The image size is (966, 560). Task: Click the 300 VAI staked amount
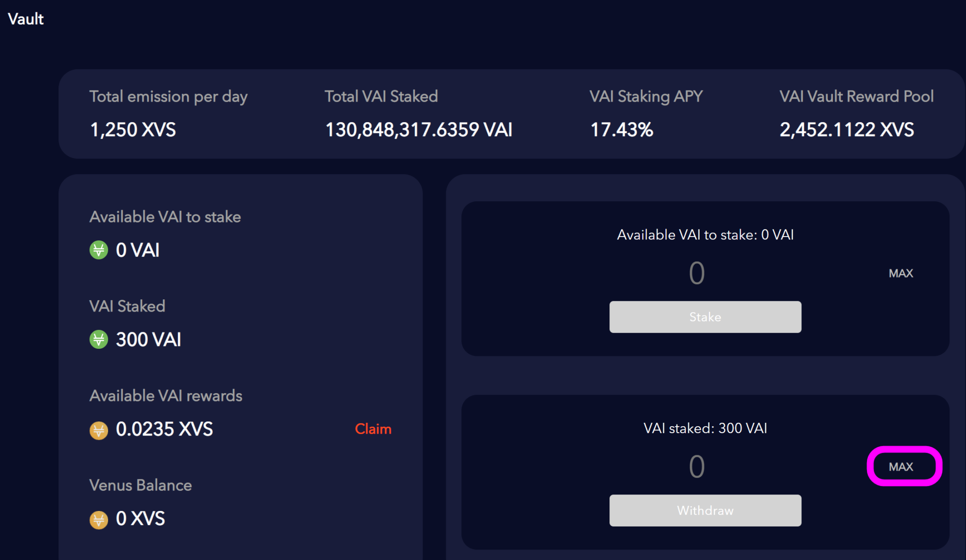[148, 339]
